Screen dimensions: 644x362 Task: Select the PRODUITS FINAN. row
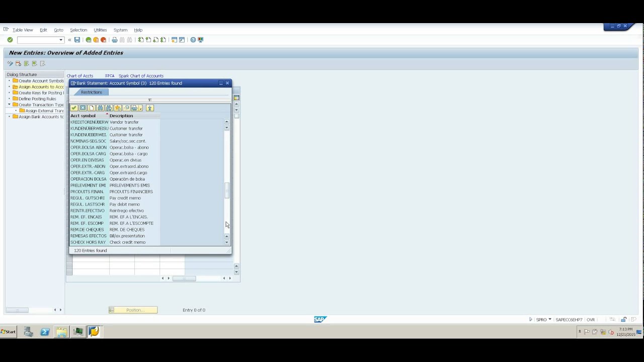(x=115, y=192)
